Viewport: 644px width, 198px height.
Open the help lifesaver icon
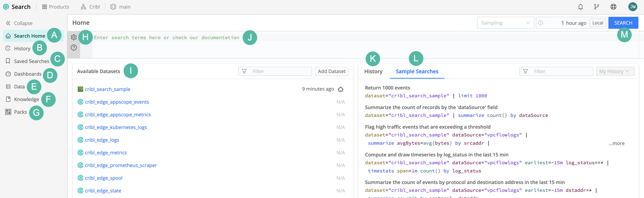tap(614, 7)
